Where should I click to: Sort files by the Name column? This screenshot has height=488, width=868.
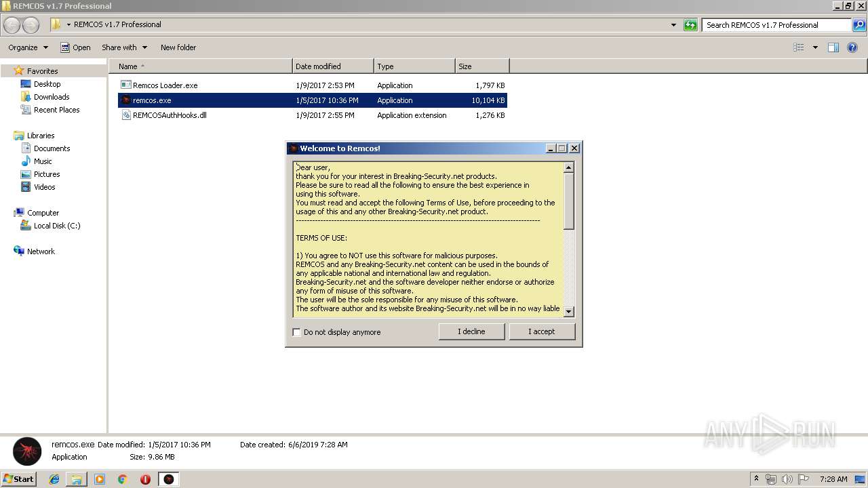200,66
